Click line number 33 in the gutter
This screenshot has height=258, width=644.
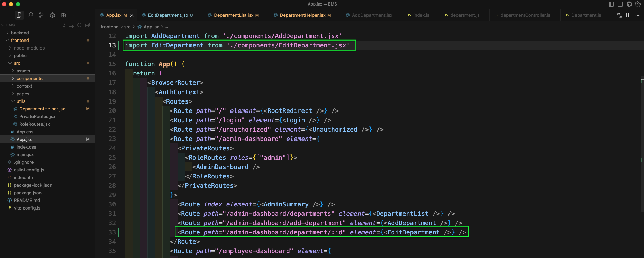point(112,232)
